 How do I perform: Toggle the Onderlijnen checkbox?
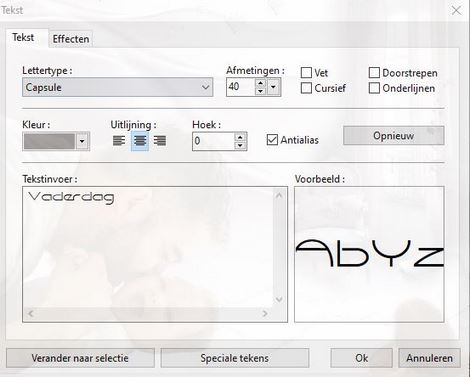374,88
